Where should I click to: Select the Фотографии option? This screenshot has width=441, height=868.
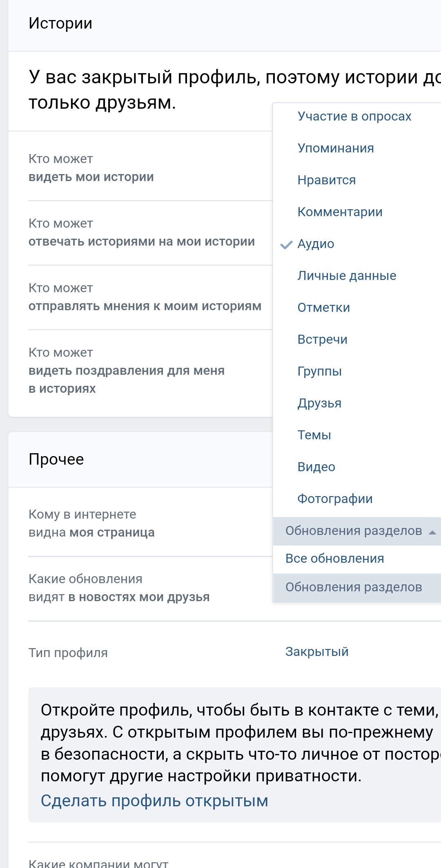point(335,499)
